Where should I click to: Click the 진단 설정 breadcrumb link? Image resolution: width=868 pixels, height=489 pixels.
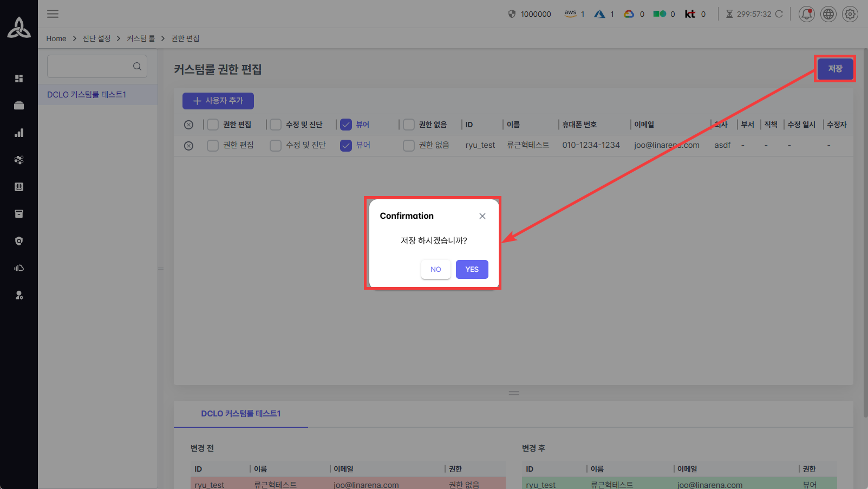pyautogui.click(x=96, y=38)
